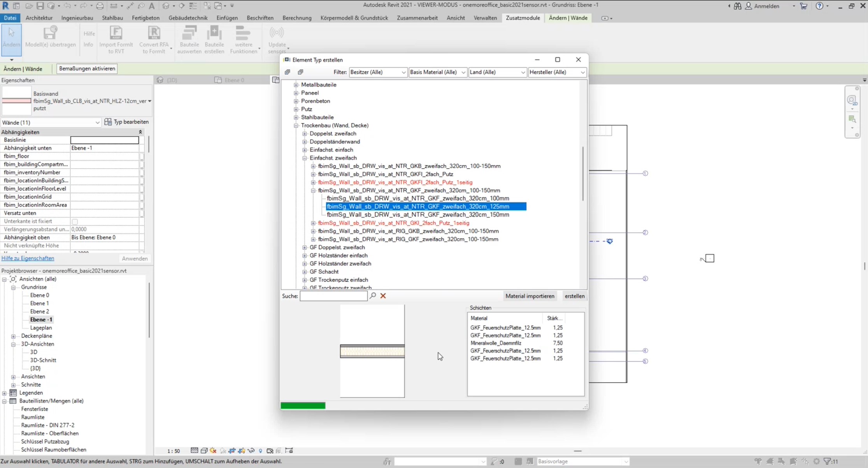Click the help question mark icon
Viewport: 868px width, 468px height.
click(x=819, y=6)
